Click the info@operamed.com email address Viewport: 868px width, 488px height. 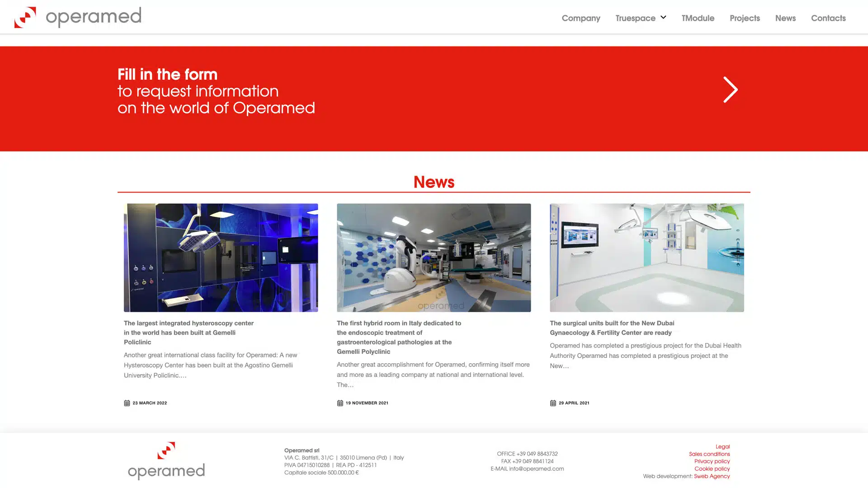pos(537,469)
